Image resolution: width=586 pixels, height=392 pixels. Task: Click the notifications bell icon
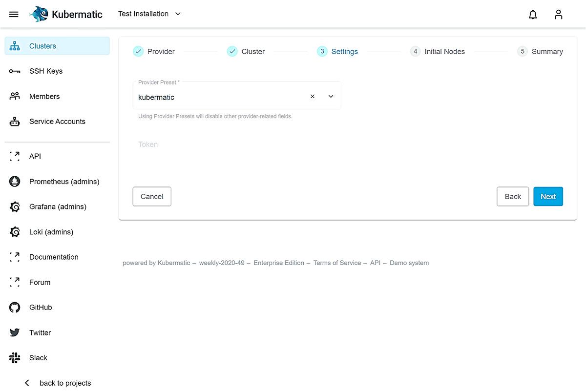(533, 14)
